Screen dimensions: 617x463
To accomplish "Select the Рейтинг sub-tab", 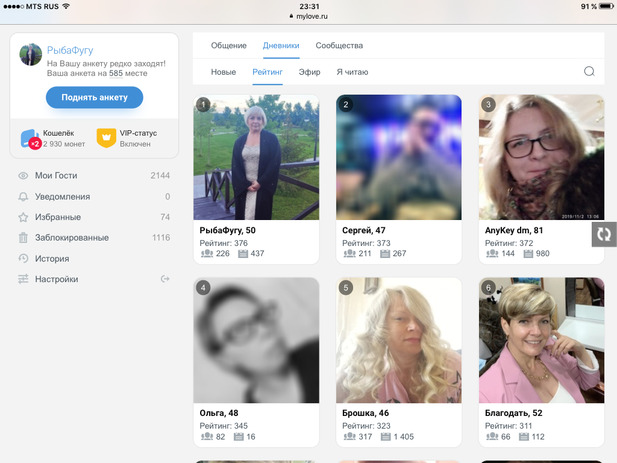I will [x=268, y=72].
